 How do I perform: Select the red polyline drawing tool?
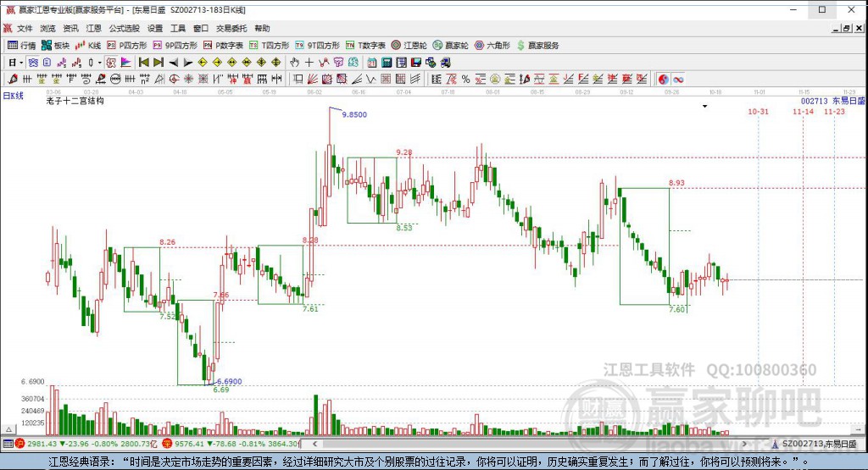323,63
